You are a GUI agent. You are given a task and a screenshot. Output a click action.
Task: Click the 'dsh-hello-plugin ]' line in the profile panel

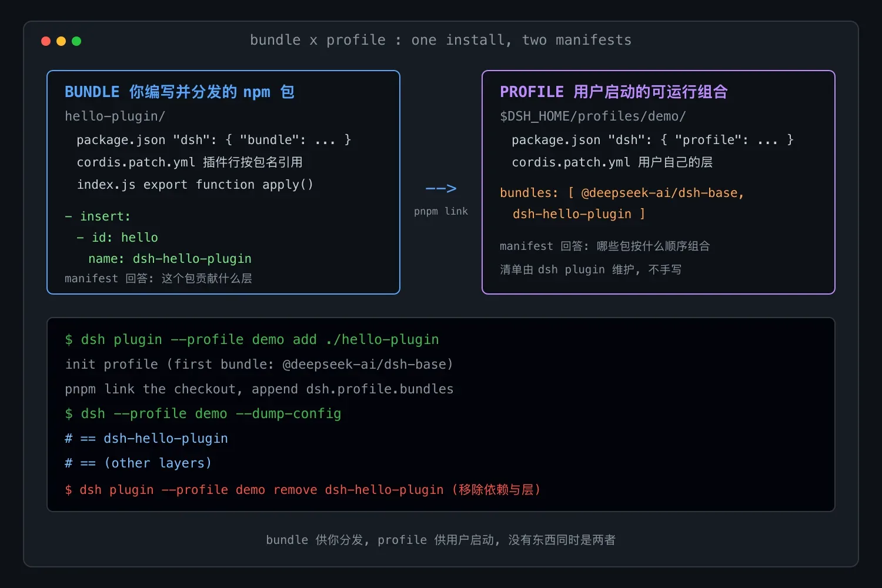(x=579, y=214)
